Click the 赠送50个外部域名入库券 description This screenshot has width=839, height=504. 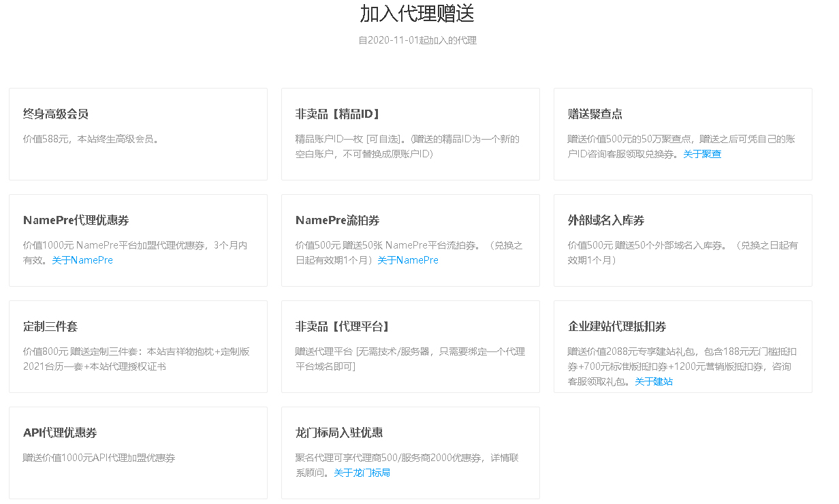point(683,253)
